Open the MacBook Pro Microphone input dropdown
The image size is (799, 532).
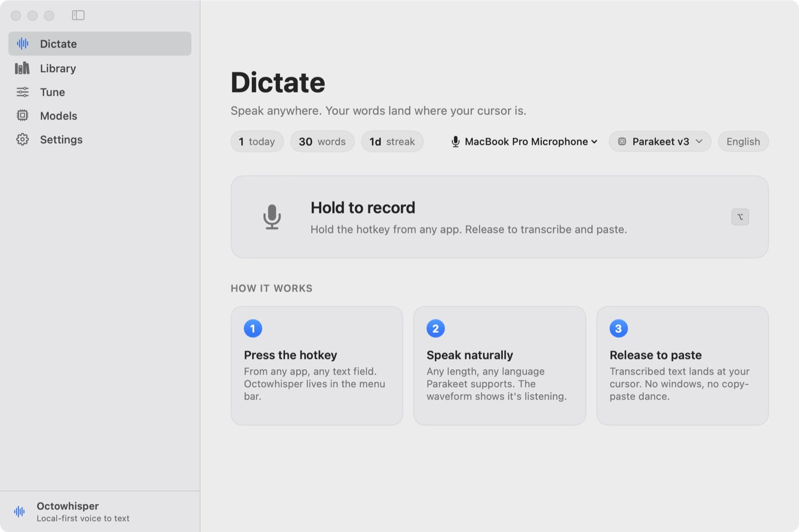[x=524, y=142]
